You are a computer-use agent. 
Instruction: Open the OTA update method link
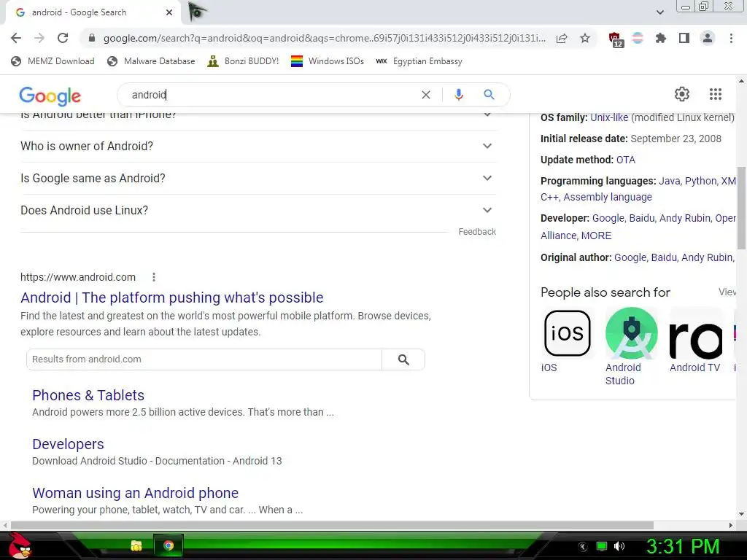click(625, 160)
